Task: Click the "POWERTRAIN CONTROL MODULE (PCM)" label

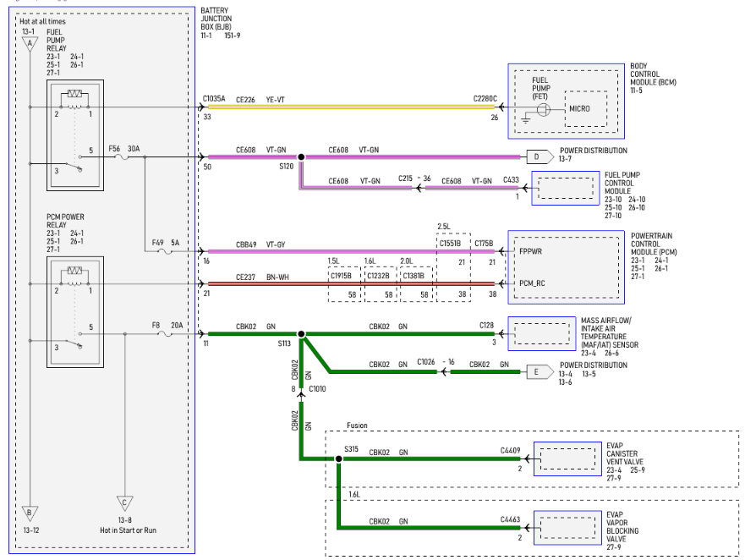Action: 654,244
